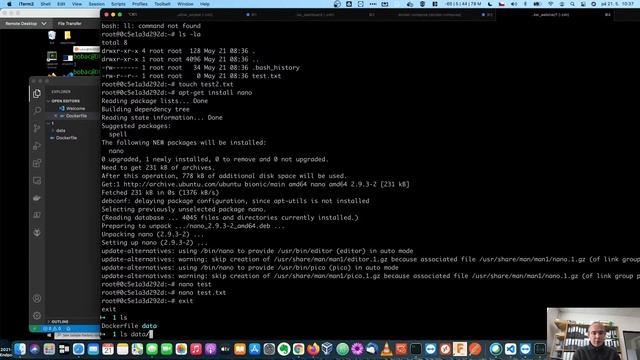Viewport: 640px width, 360px height.
Task: Open the Help menu
Action: point(204,4)
